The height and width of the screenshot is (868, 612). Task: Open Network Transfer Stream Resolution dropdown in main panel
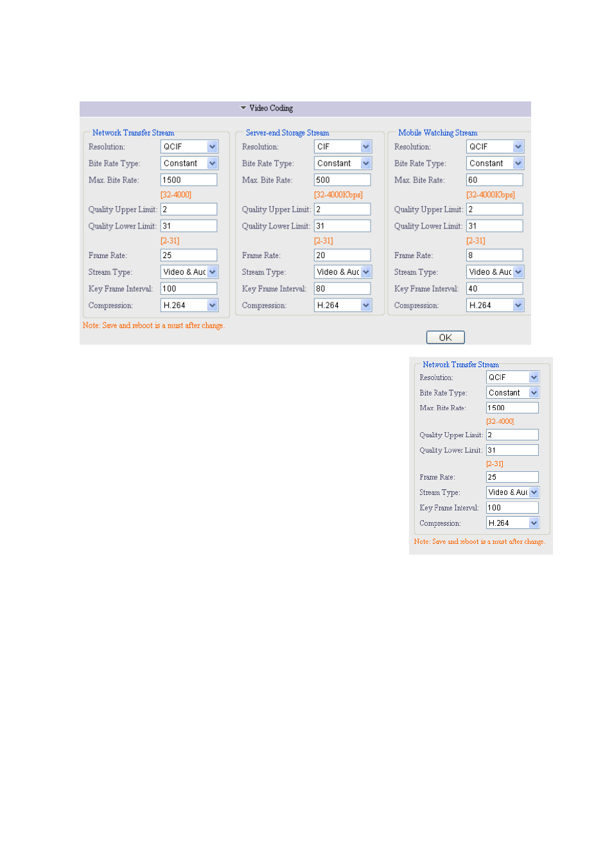click(189, 147)
